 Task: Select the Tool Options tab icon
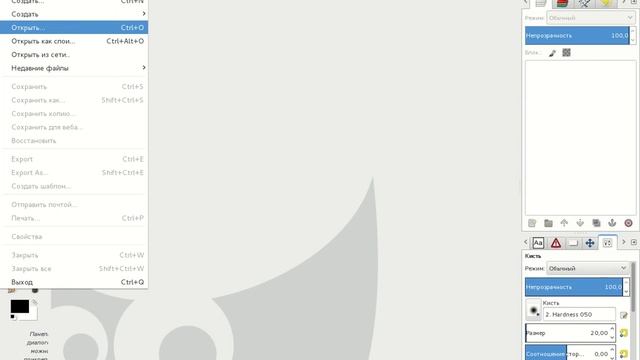[x=607, y=243]
